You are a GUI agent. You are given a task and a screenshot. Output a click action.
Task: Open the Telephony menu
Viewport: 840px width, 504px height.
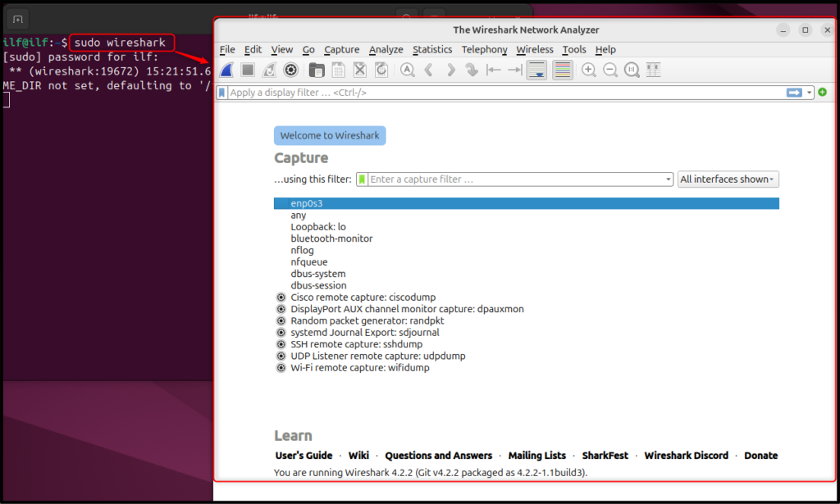point(484,49)
